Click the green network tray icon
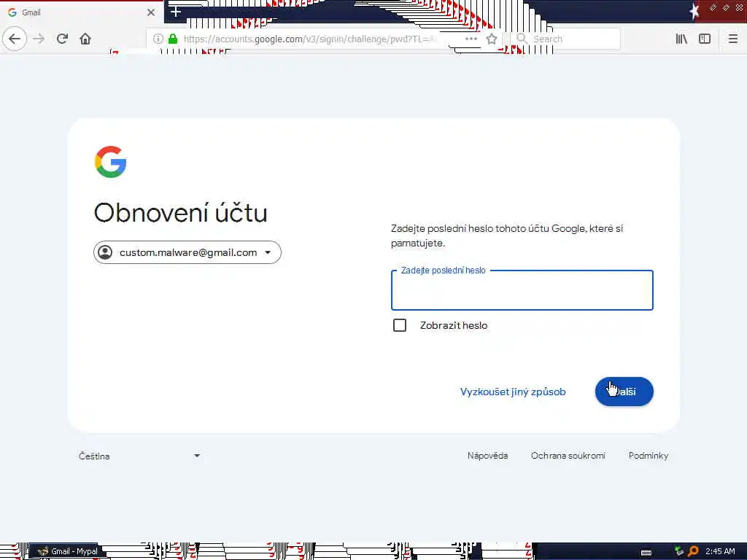Viewport: 747px width, 560px height. 679,551
